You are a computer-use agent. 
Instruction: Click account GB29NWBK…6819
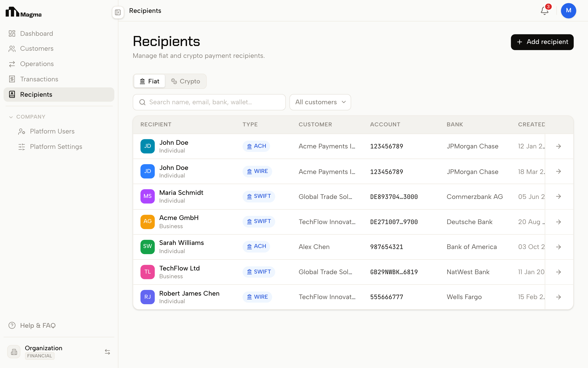394,272
